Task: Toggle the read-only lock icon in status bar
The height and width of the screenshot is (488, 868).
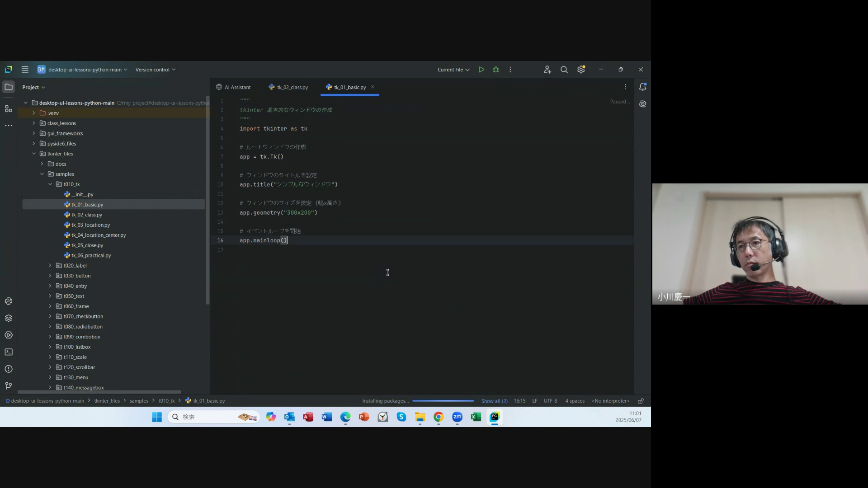Action: point(641,401)
